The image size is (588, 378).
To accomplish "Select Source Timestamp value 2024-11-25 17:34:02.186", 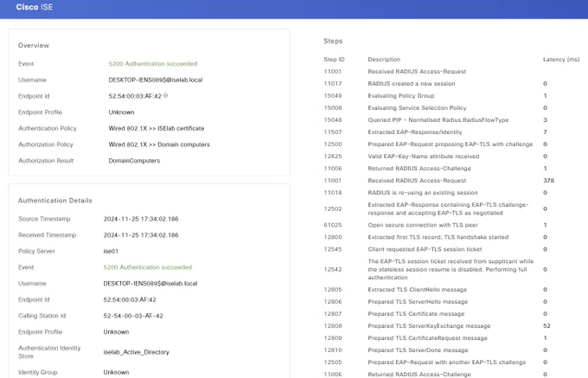I will coord(141,219).
